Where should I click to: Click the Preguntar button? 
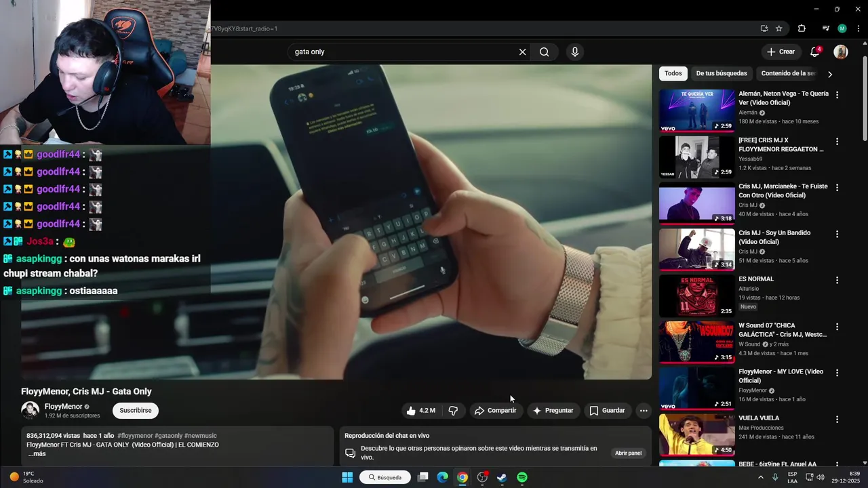click(553, 411)
